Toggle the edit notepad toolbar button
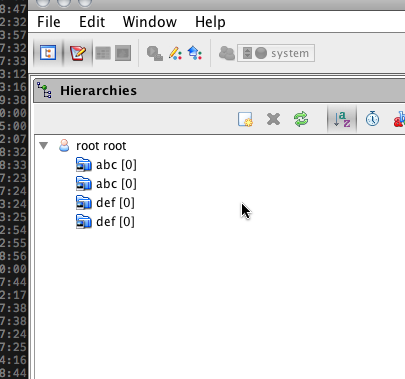The width and height of the screenshot is (405, 379). [78, 53]
